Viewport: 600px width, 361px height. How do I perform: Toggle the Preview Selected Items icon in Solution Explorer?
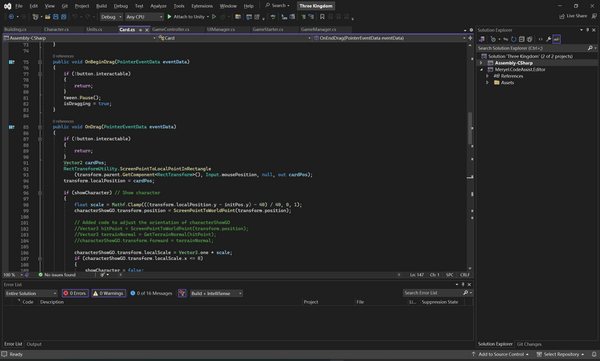tap(557, 39)
